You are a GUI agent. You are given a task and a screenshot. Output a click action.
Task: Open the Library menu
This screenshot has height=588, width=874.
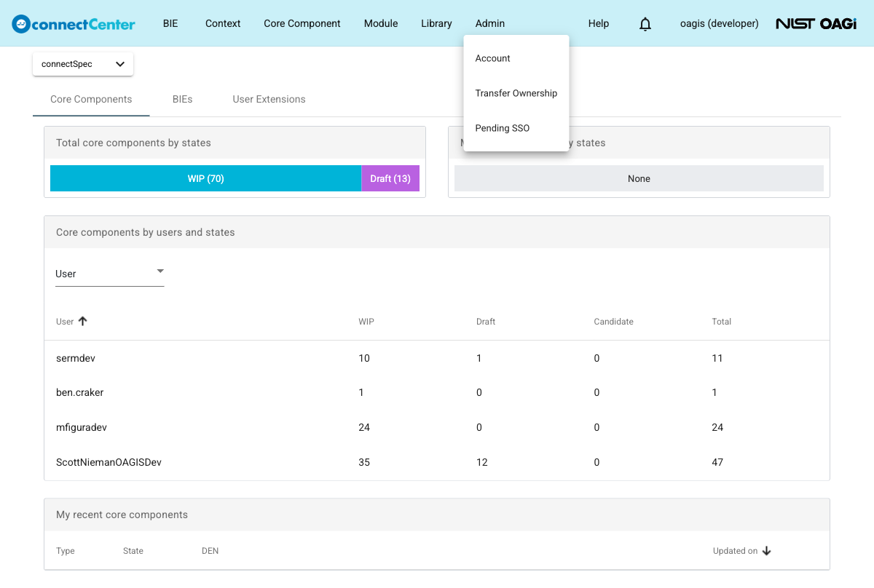coord(436,23)
